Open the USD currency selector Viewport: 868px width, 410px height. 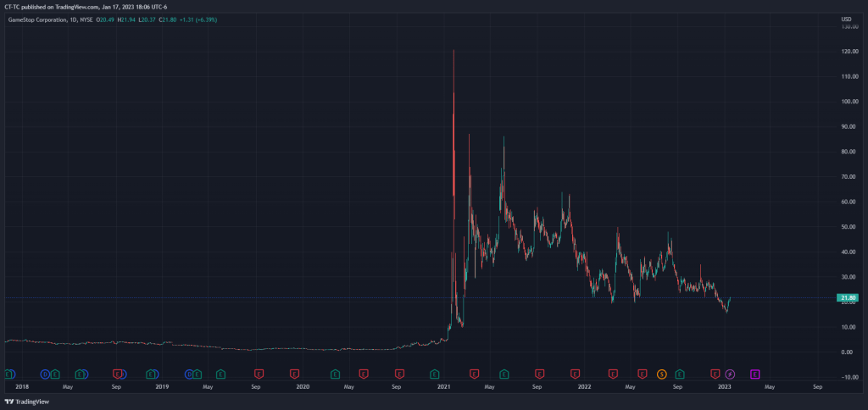tap(845, 19)
